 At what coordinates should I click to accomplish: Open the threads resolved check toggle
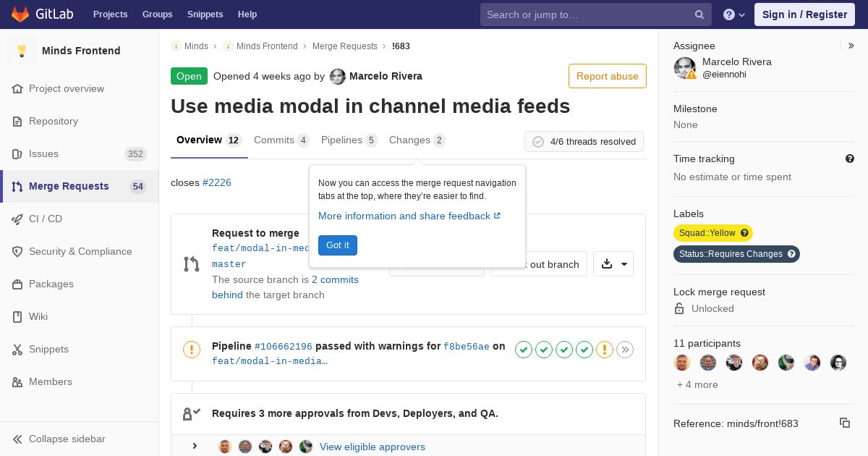[538, 142]
